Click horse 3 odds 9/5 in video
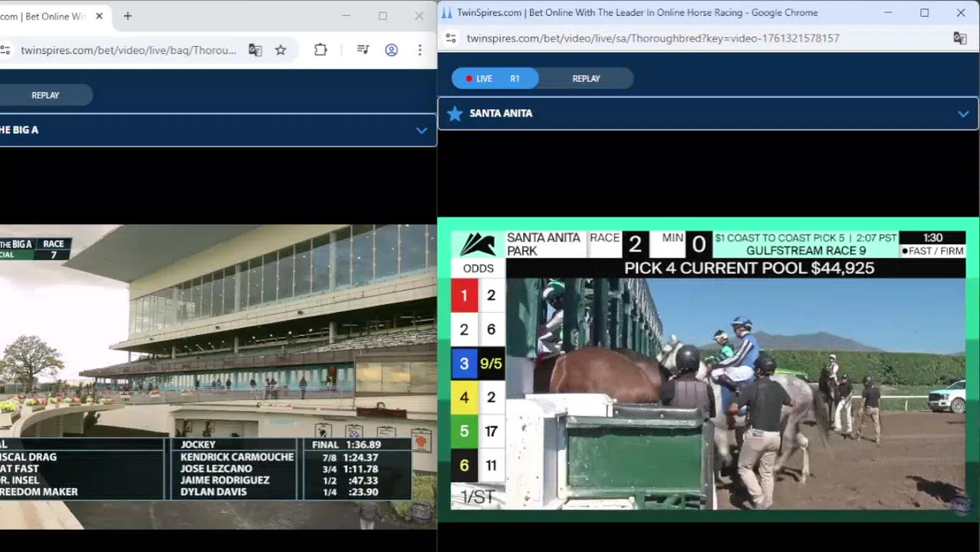The image size is (980, 552). tap(491, 363)
